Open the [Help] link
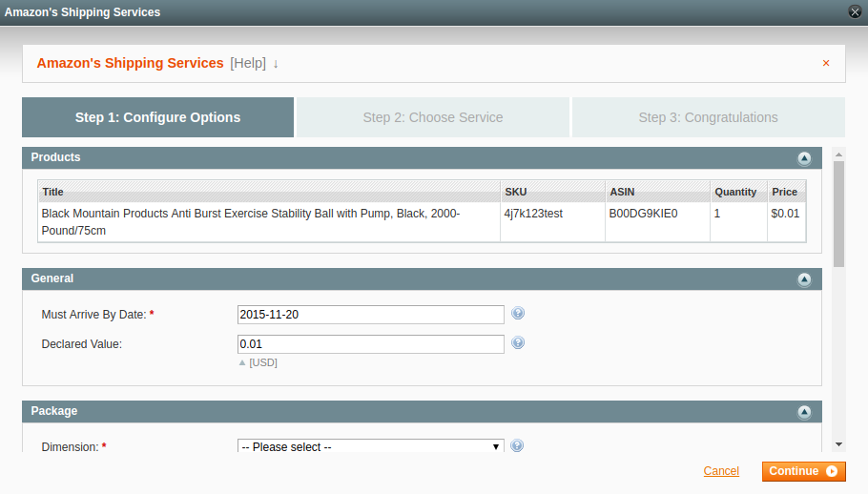 coord(248,63)
